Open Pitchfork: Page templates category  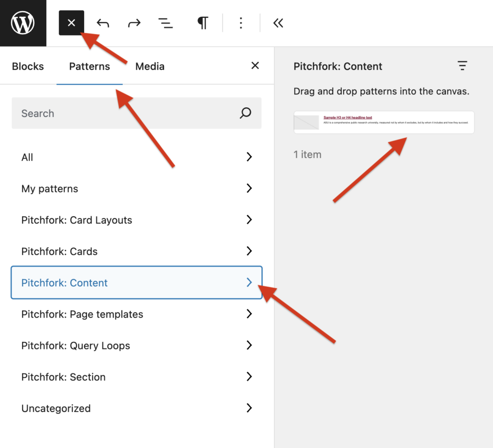(136, 314)
